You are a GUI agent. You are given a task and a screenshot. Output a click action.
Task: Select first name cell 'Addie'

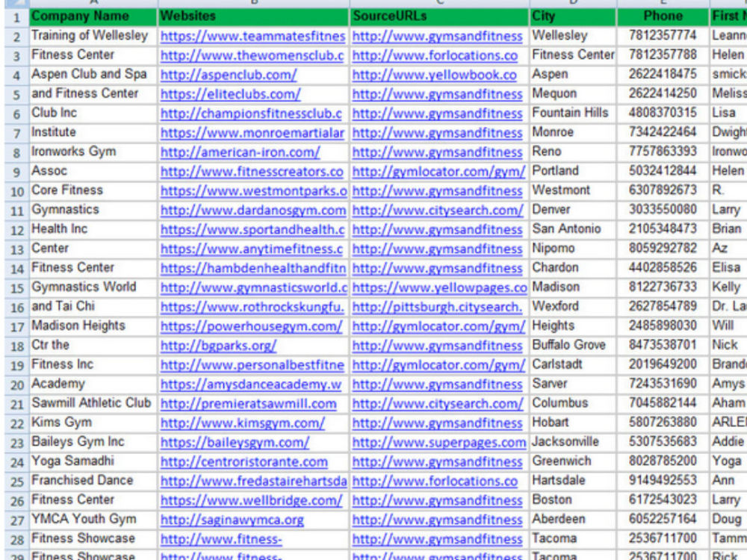[728, 442]
